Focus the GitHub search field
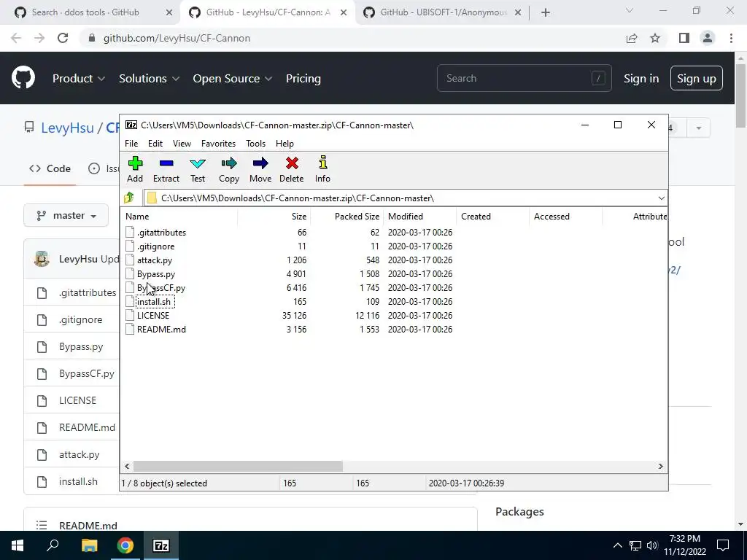The image size is (747, 560). coord(524,78)
